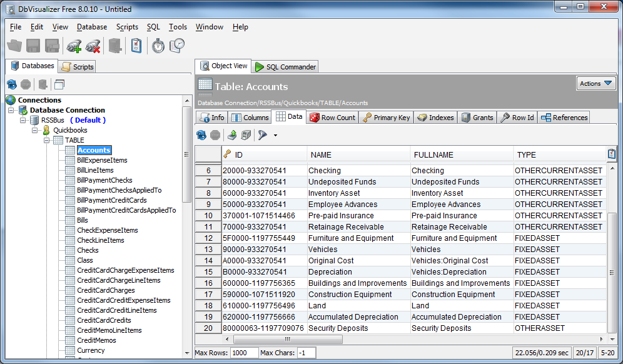Open the Info tab
623x364 pixels.
212,118
